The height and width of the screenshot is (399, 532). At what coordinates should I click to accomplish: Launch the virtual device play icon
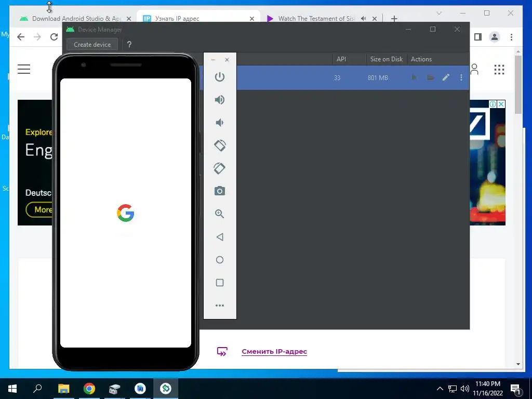(414, 77)
